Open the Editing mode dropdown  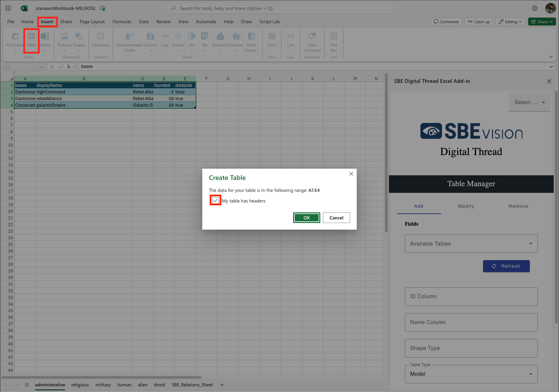click(x=510, y=22)
